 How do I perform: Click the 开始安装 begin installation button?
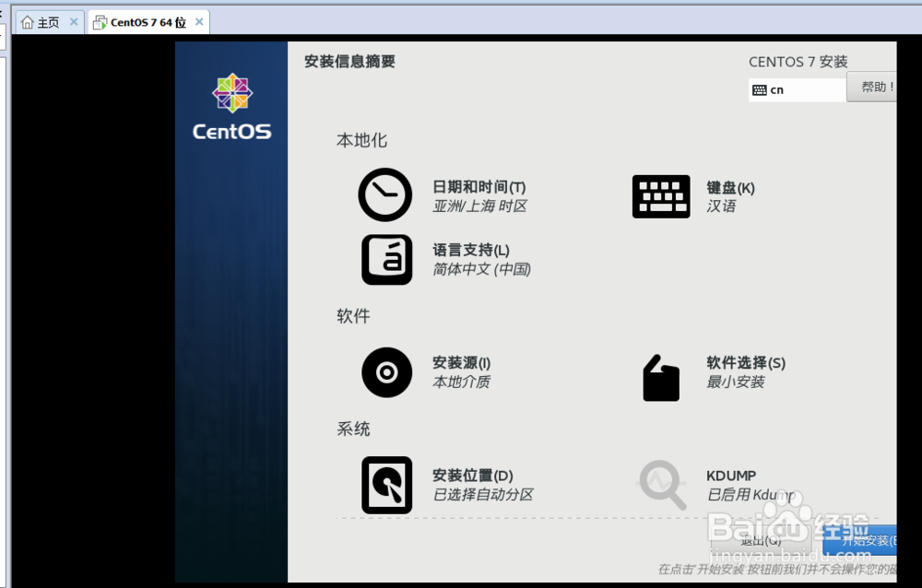(860, 540)
